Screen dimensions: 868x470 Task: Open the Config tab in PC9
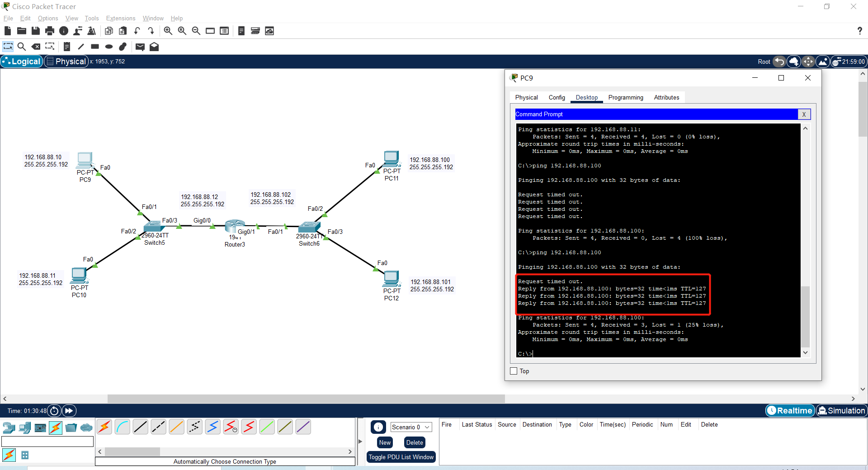(557, 97)
